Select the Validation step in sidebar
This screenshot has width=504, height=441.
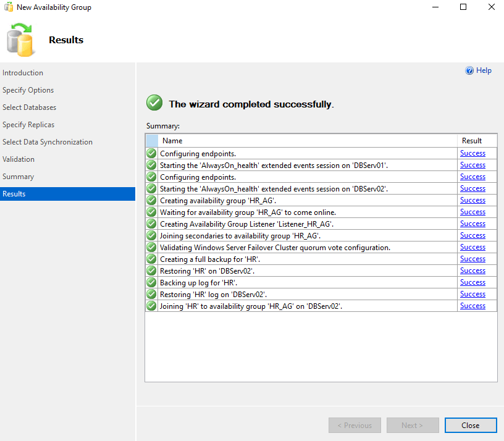[19, 159]
